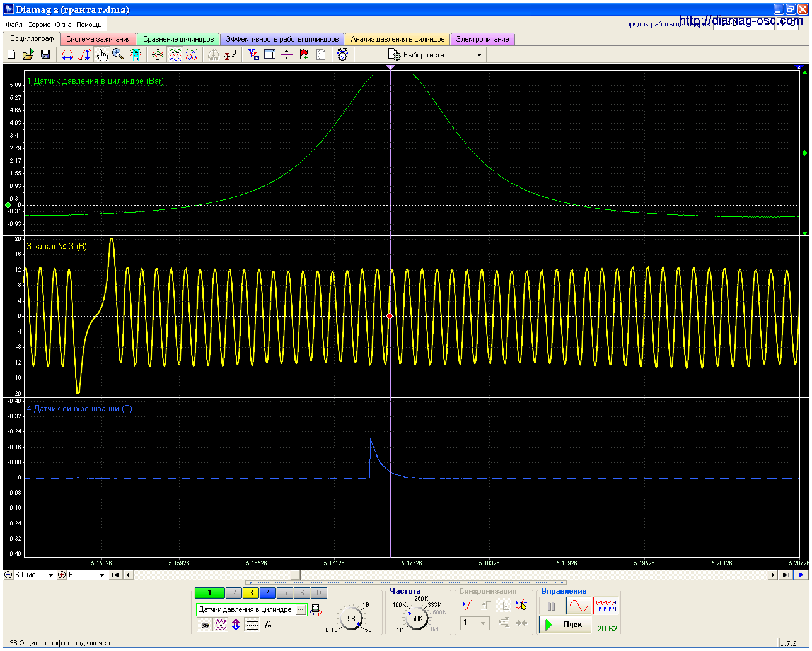The image size is (812, 651).
Task: Switch to the Электропитание tab
Action: [482, 39]
